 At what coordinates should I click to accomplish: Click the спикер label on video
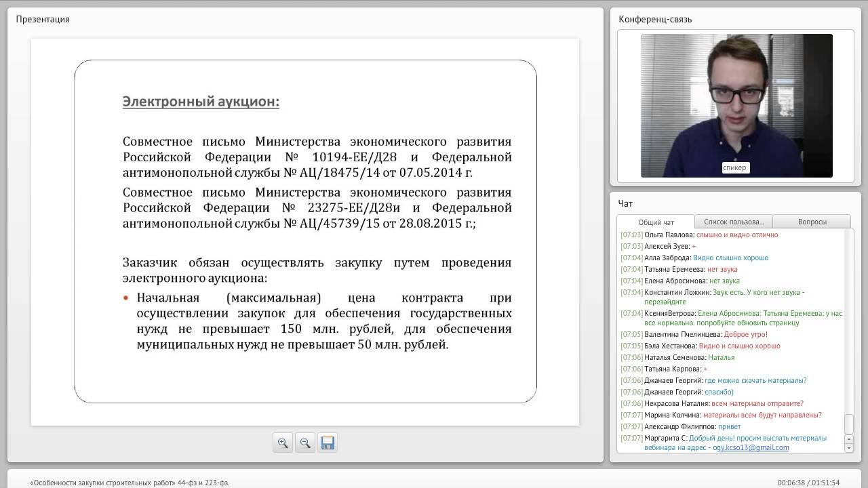pos(734,167)
